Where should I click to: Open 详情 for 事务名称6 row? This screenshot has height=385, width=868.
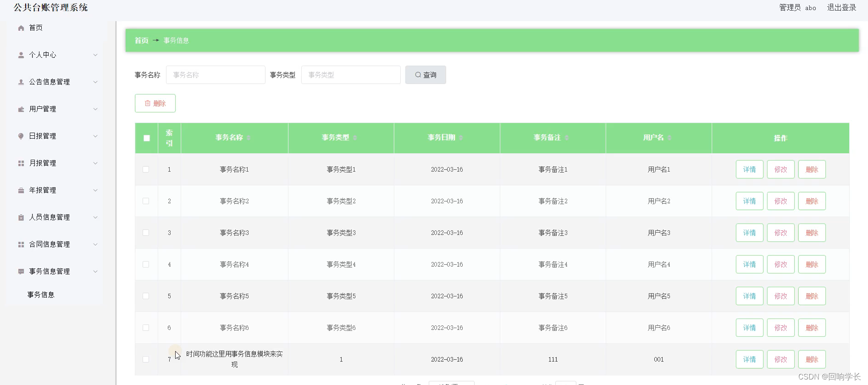pos(750,328)
